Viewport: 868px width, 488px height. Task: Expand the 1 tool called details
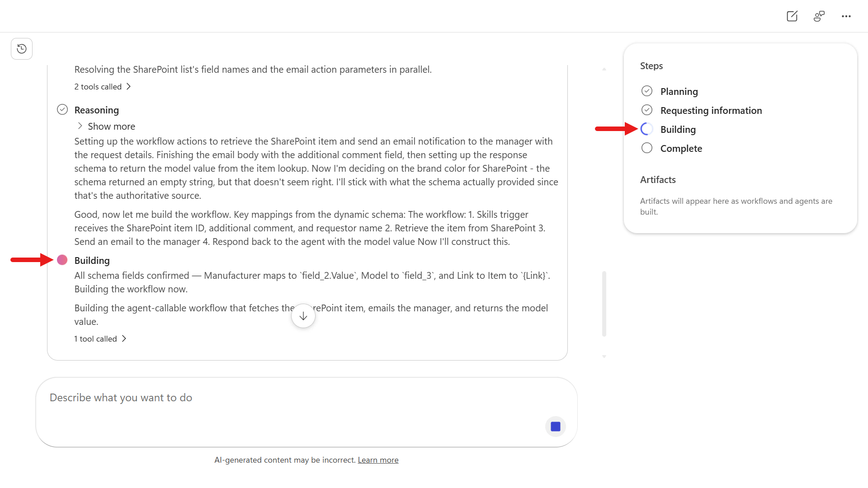(100, 338)
